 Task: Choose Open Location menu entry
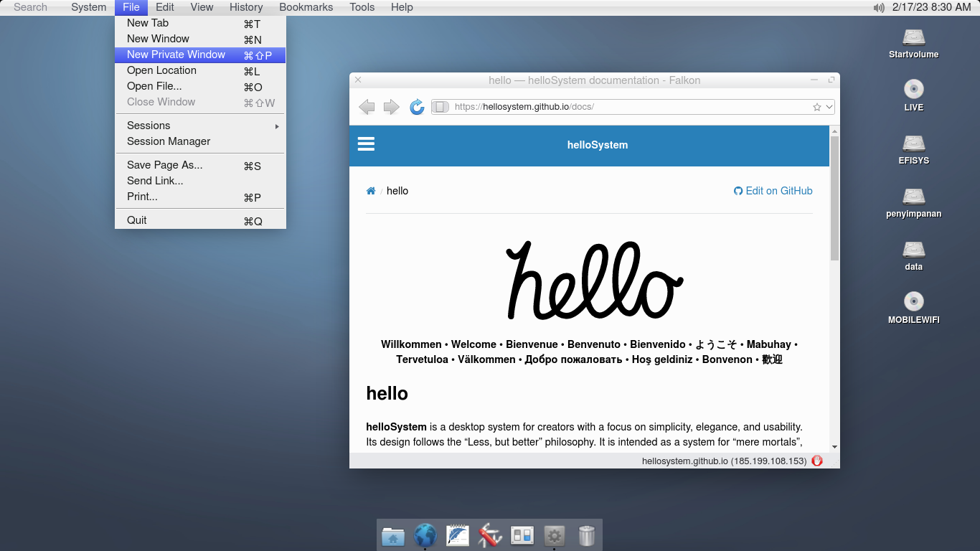[200, 70]
